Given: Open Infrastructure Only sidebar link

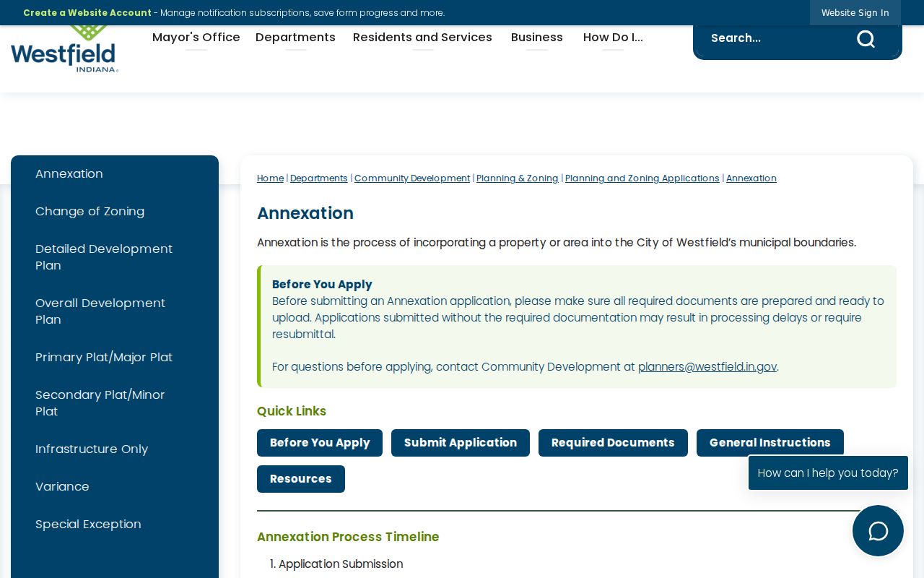Looking at the screenshot, I should tap(92, 449).
